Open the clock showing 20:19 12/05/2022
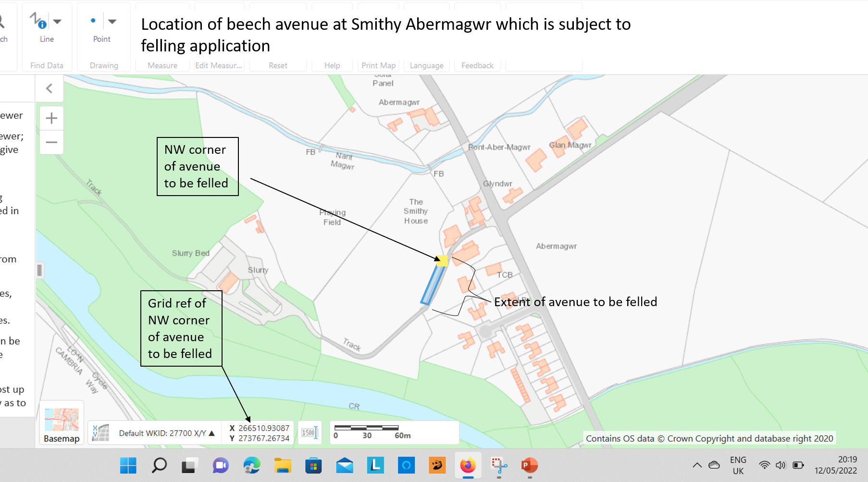The width and height of the screenshot is (868, 482). pyautogui.click(x=836, y=465)
